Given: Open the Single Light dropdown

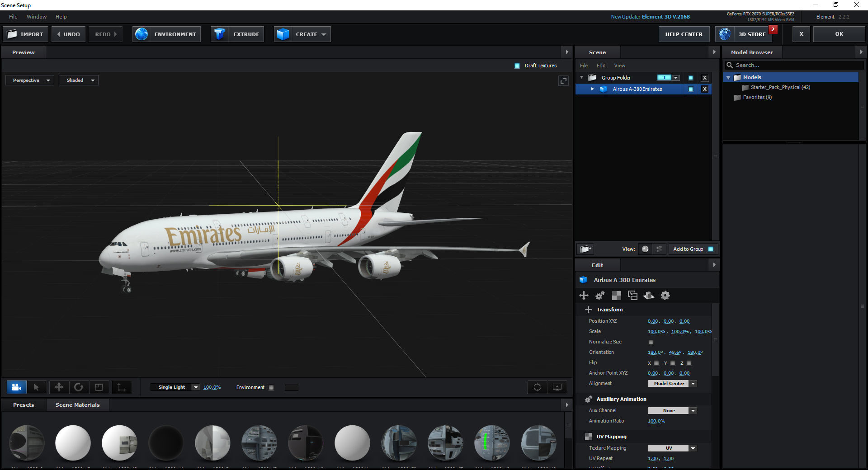Looking at the screenshot, I should click(x=175, y=387).
